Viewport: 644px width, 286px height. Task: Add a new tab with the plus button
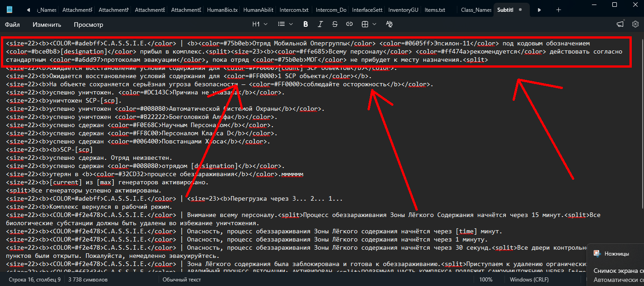point(559,10)
